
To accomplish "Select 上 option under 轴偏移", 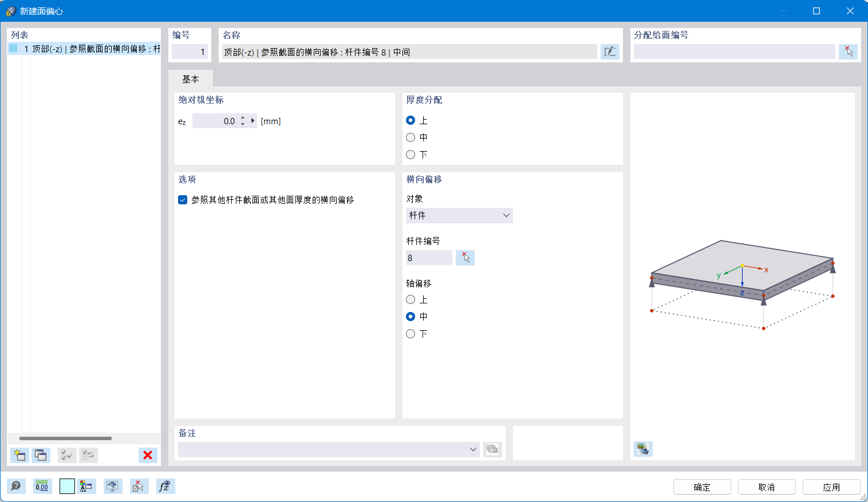I will pyautogui.click(x=411, y=299).
